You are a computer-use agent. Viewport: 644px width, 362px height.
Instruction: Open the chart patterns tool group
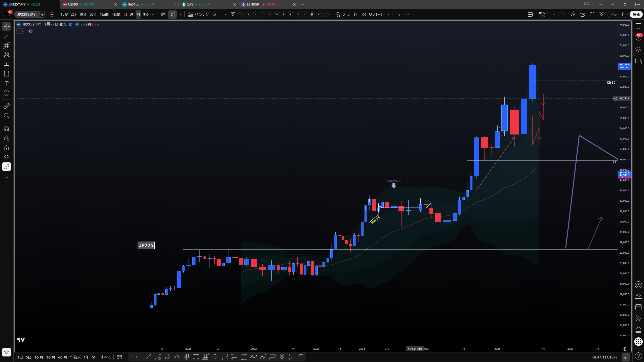click(7, 55)
